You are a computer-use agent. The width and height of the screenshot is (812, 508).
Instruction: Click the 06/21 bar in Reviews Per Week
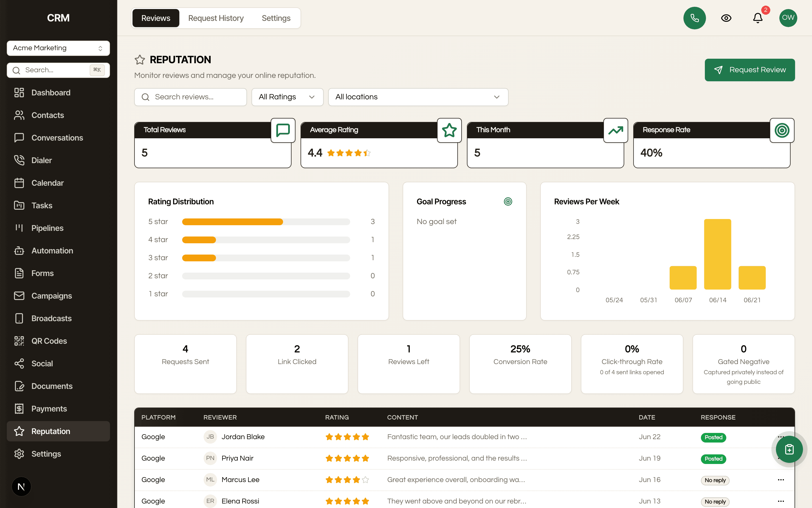tap(752, 277)
